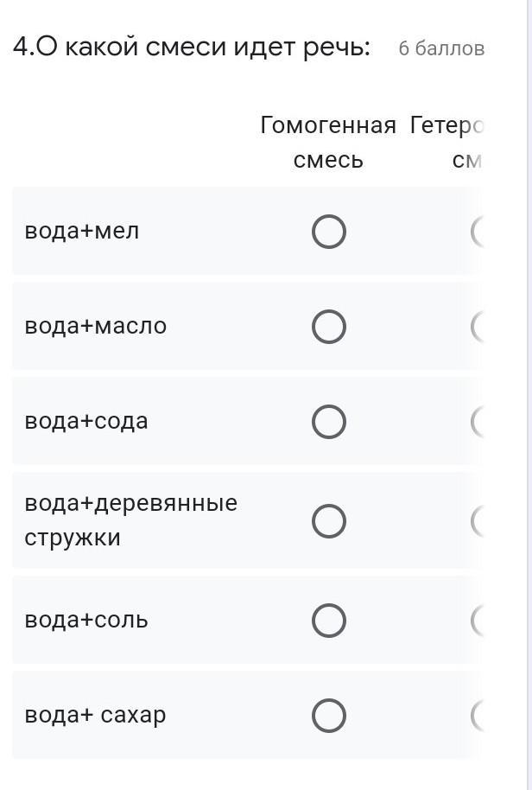Choose the partially visible Гетерогенная option for вода+соль
The width and height of the screenshot is (532, 790).
(478, 620)
